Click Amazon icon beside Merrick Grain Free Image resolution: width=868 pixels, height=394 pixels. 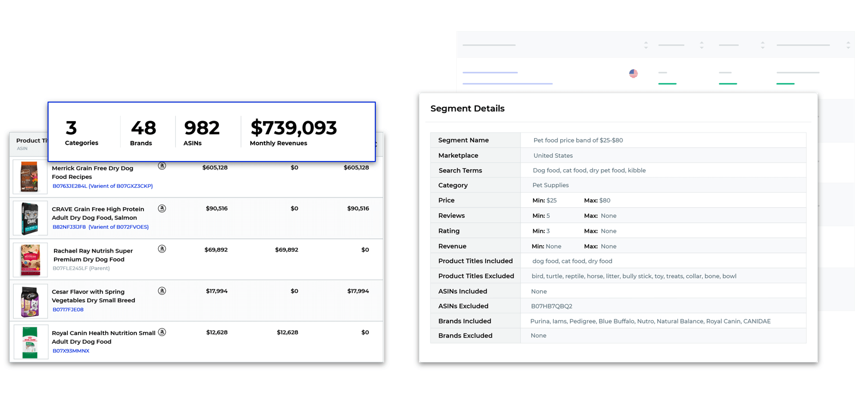point(162,166)
